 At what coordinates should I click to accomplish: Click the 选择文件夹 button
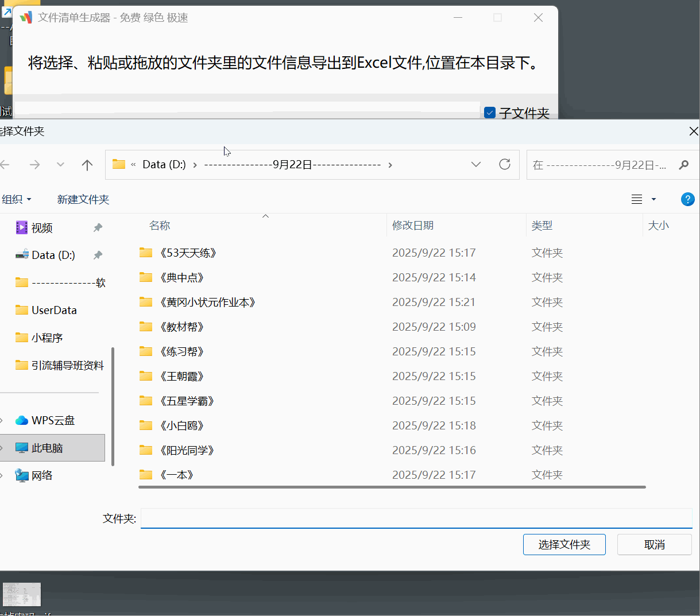[x=564, y=544]
